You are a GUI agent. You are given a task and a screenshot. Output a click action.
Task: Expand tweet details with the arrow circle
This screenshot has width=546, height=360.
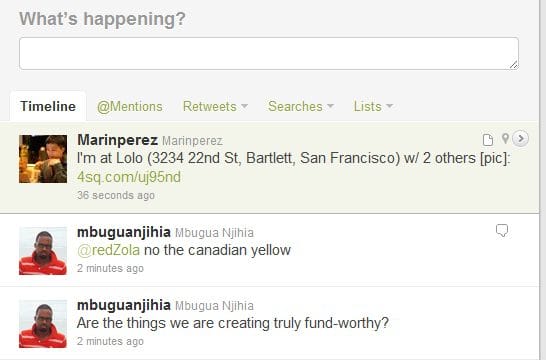pos(521,139)
